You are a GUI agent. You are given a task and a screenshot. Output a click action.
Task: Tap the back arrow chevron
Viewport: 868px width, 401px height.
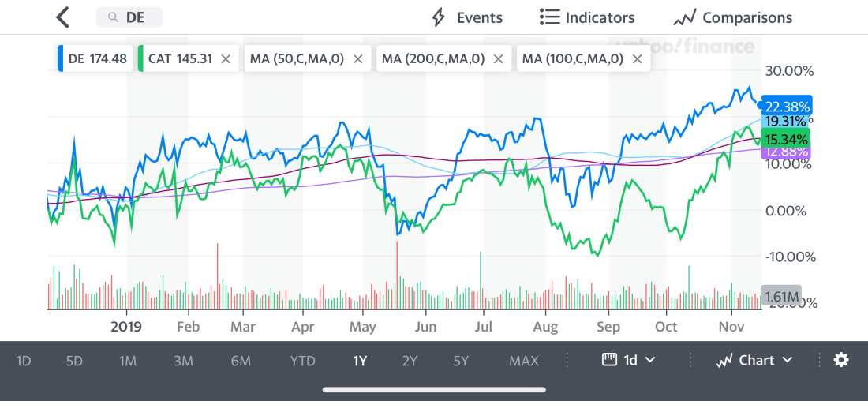[x=63, y=17]
